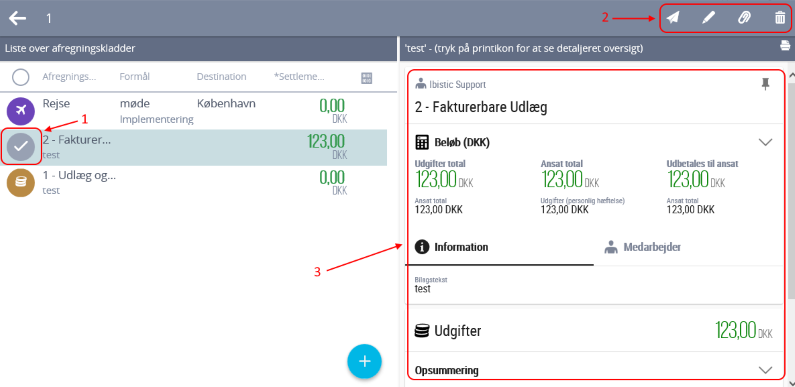The width and height of the screenshot is (795, 387).
Task: Click the Billagstekst value 'test'
Action: pos(422,289)
